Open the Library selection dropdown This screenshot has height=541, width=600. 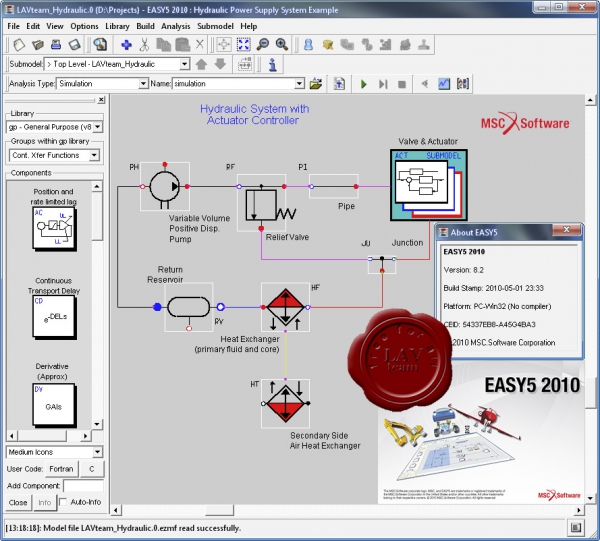pos(98,127)
